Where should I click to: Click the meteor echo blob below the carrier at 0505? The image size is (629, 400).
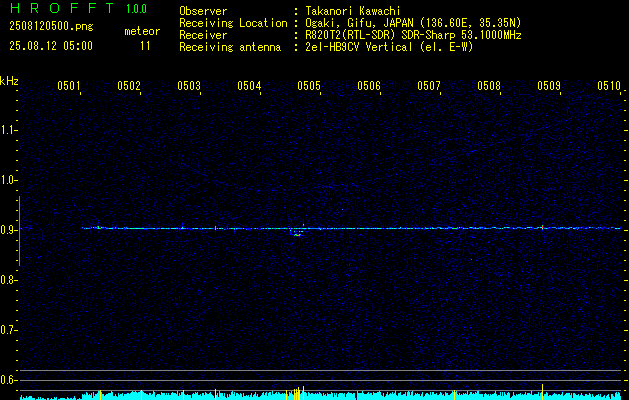(297, 234)
